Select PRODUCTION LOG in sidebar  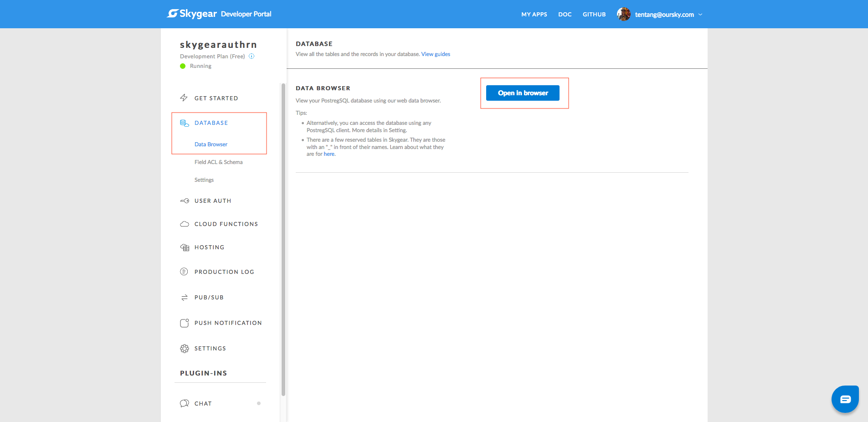224,272
